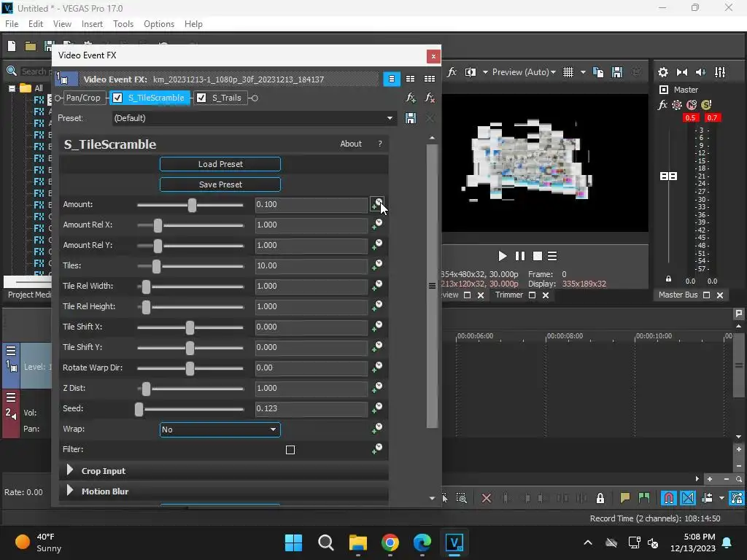
Task: Click Amount animate keyframe icon
Action: coord(377,204)
